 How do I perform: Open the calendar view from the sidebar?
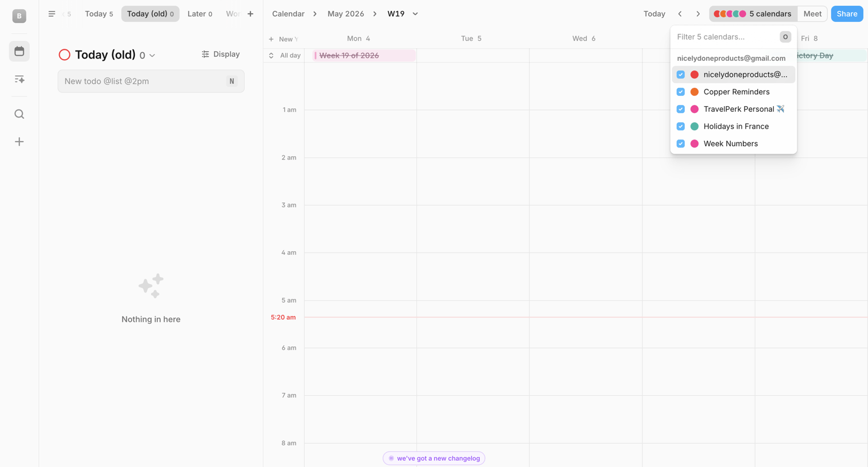[19, 51]
